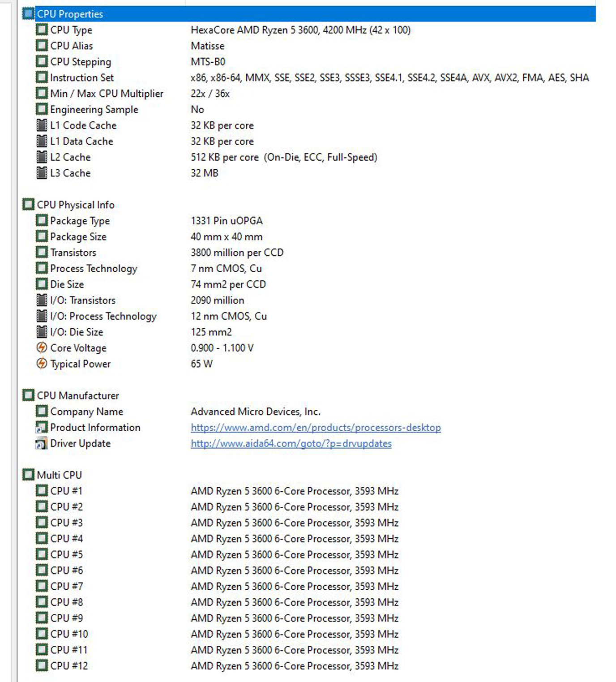616x682 pixels.
Task: Open the AMD processors-desktop product link
Action: [x=316, y=428]
